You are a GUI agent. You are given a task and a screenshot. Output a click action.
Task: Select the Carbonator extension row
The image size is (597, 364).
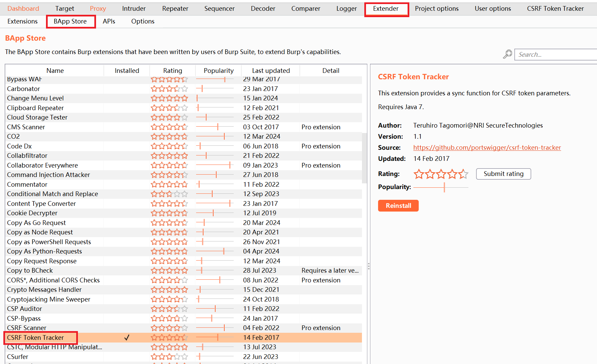coord(184,89)
